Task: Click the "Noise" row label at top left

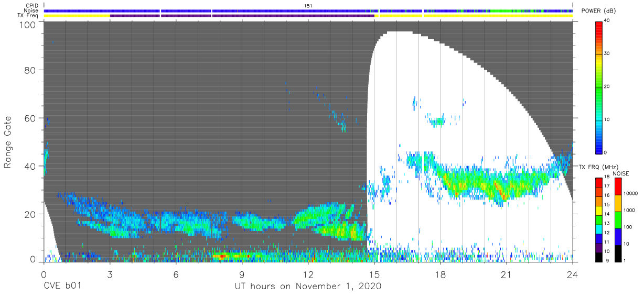Action: point(32,10)
